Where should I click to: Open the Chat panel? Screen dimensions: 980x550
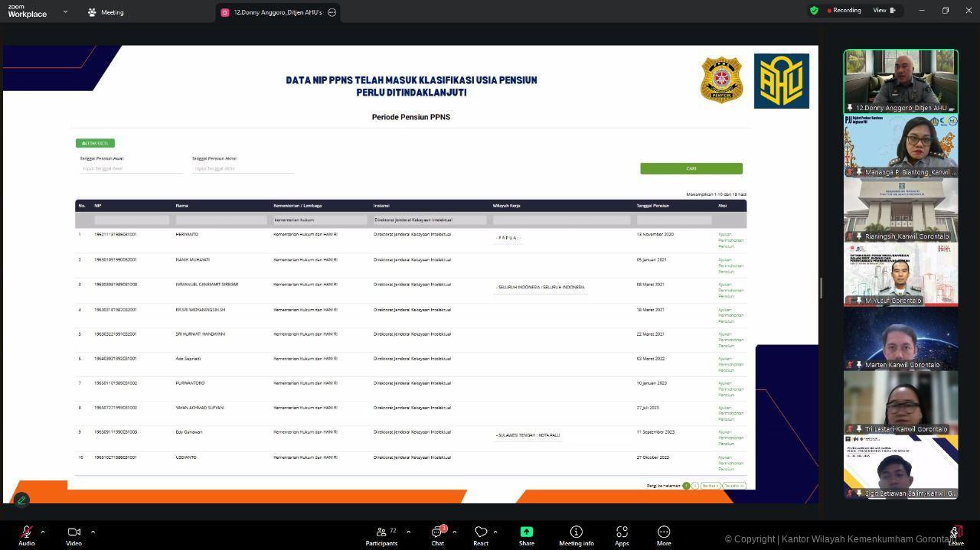(x=437, y=532)
